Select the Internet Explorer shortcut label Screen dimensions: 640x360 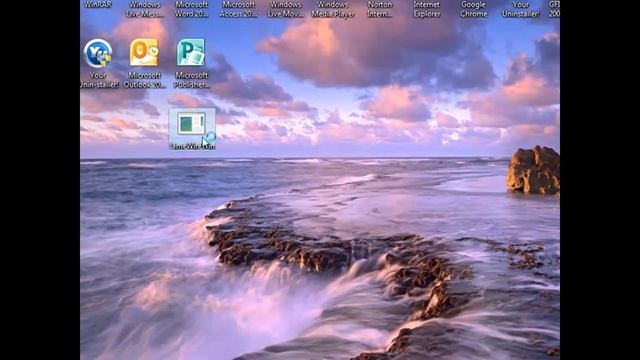point(427,9)
